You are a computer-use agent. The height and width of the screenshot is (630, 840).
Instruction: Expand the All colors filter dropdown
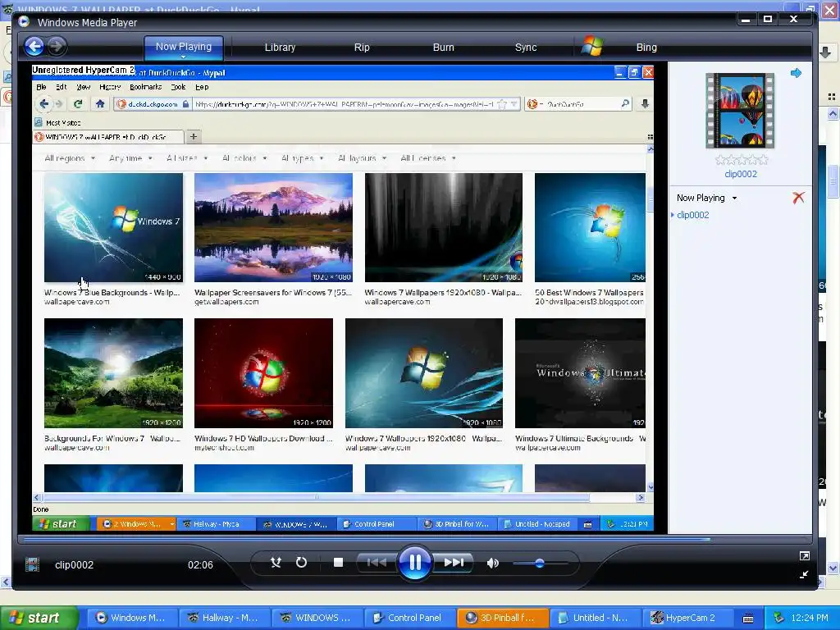coord(244,158)
